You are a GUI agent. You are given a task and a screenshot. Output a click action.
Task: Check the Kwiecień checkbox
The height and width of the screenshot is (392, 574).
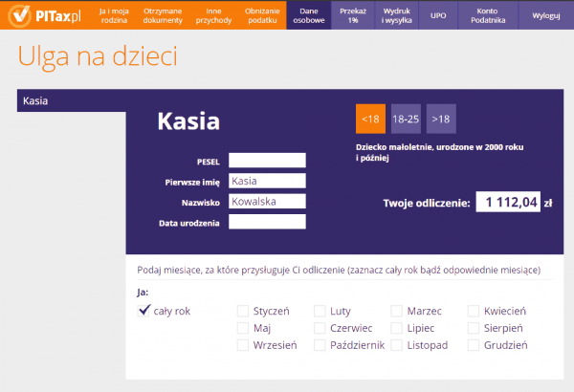pyautogui.click(x=474, y=311)
